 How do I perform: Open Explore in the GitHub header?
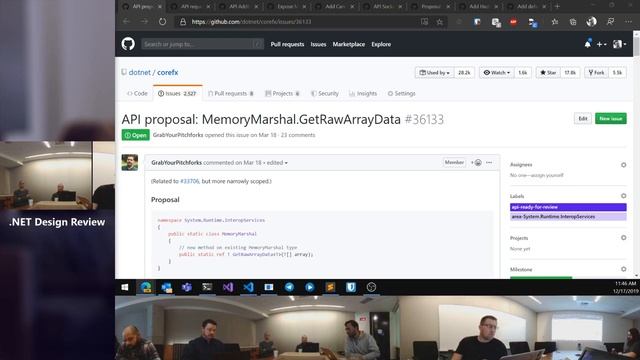click(x=381, y=44)
